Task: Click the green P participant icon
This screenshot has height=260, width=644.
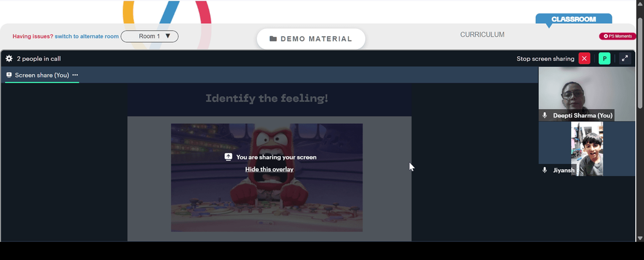Action: (x=604, y=59)
